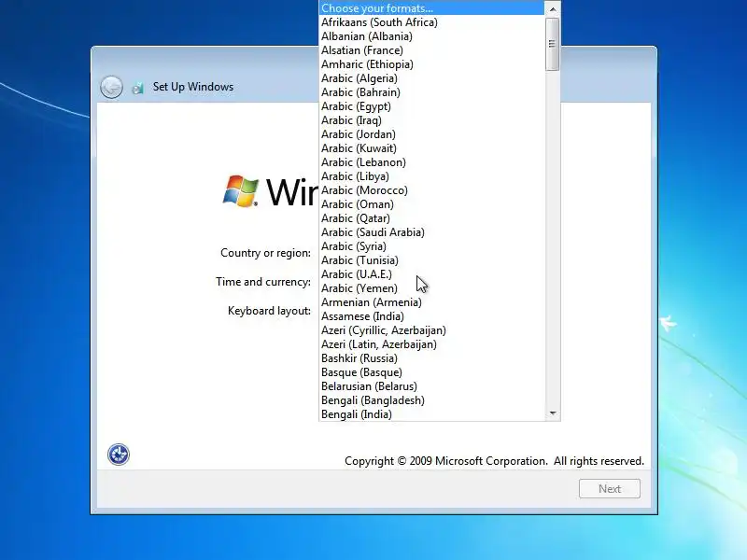The height and width of the screenshot is (560, 747).
Task: Pick Arabic (Oman)
Action: pos(431,204)
